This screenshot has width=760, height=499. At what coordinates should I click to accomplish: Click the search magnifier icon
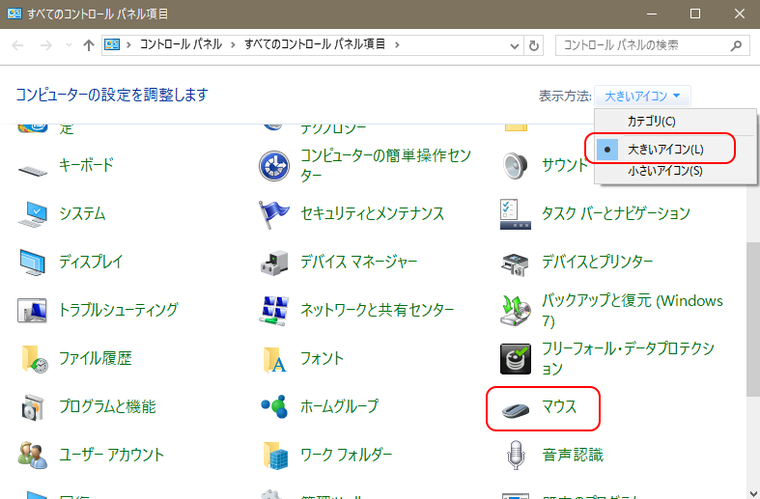point(736,46)
